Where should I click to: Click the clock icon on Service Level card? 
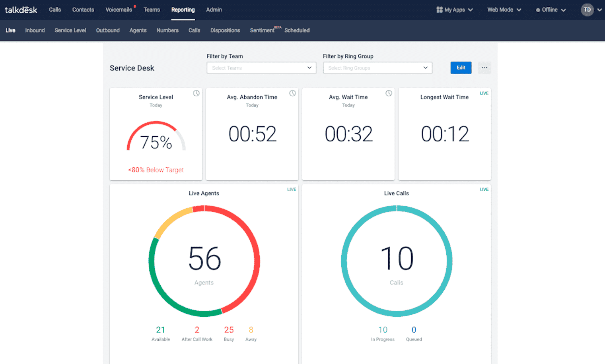(196, 93)
